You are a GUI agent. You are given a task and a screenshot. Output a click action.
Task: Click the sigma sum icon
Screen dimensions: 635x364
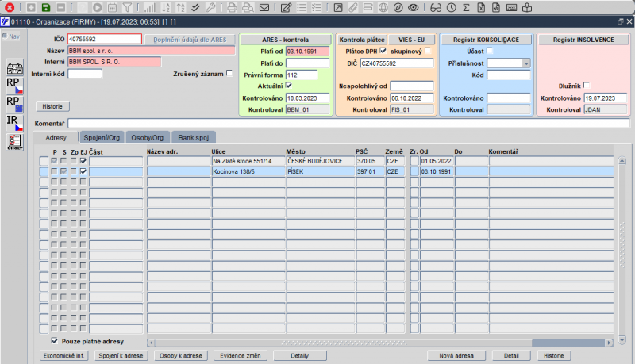pyautogui.click(x=466, y=7)
